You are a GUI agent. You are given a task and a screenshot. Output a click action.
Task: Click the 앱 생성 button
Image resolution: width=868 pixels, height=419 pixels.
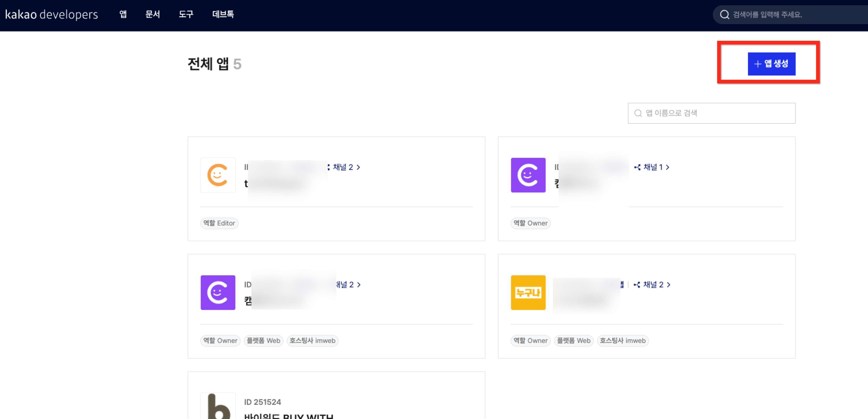[771, 64]
